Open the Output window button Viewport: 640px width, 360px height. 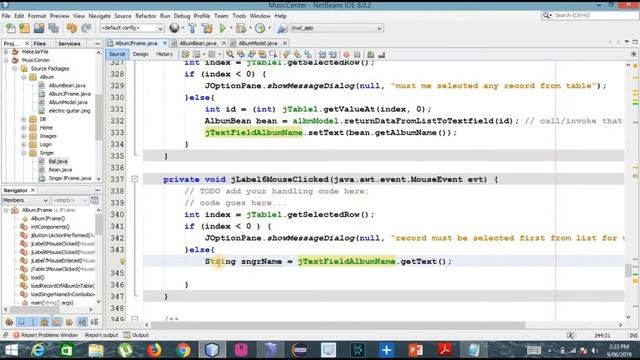click(x=136, y=335)
